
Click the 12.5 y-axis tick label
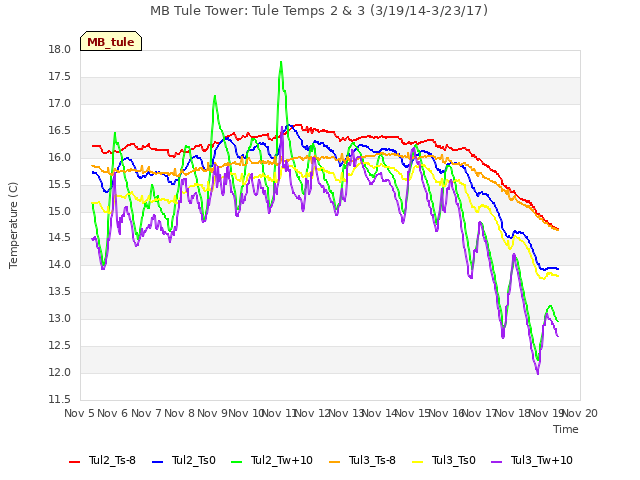(x=60, y=346)
